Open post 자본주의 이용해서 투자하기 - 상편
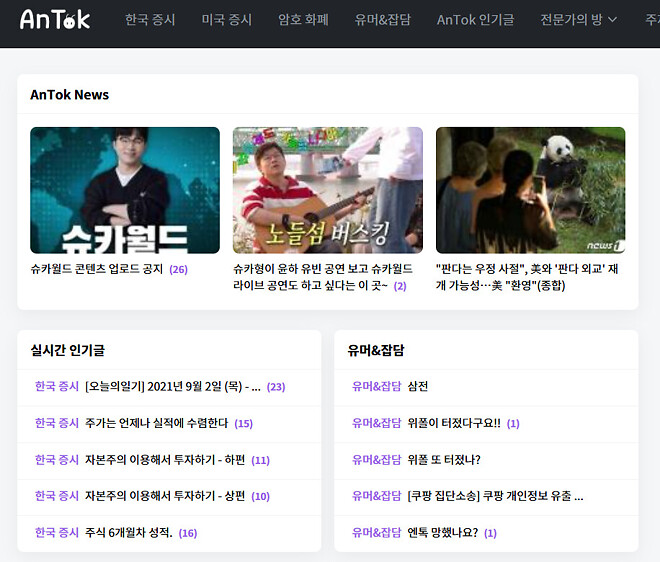This screenshot has height=562, width=660. pos(165,496)
